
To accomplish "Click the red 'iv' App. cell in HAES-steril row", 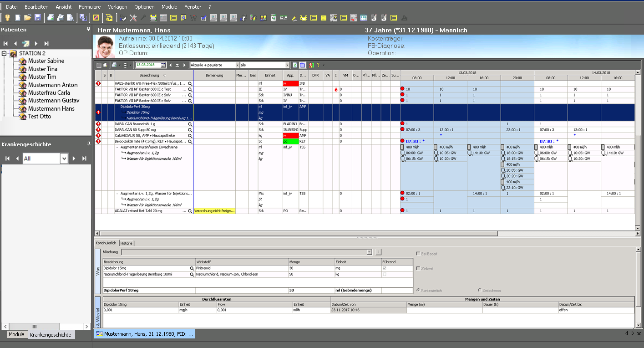I will pos(290,84).
